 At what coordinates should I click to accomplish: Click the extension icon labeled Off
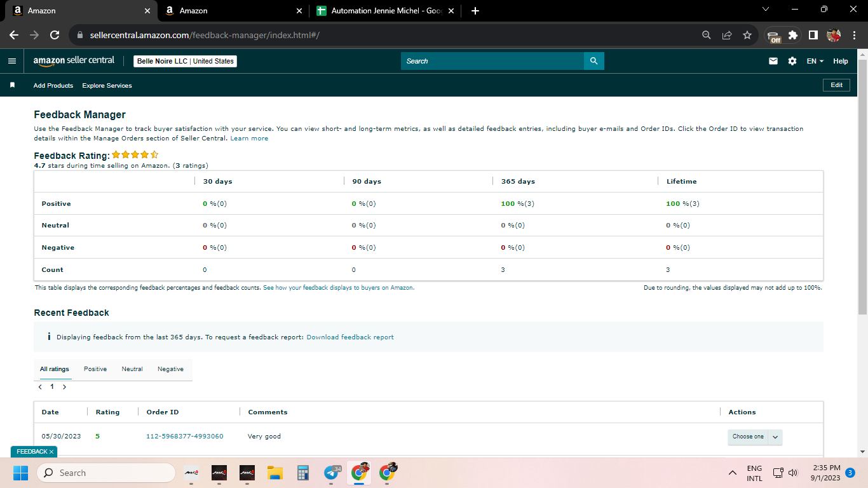click(773, 36)
